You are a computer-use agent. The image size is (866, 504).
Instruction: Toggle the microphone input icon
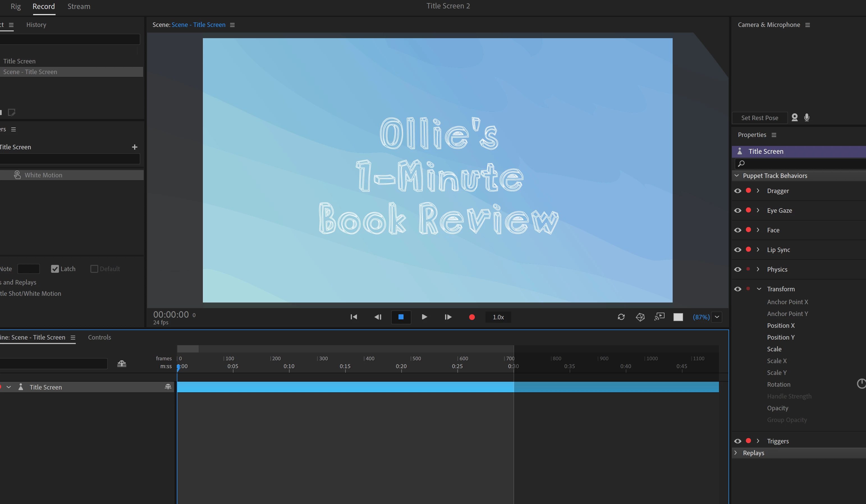pyautogui.click(x=807, y=118)
